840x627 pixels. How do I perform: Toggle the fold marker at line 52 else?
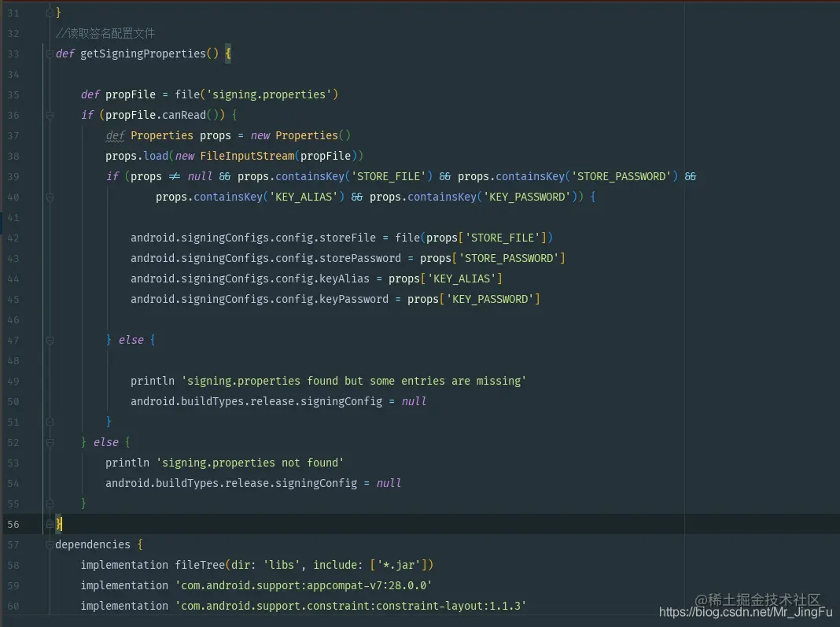pos(50,443)
